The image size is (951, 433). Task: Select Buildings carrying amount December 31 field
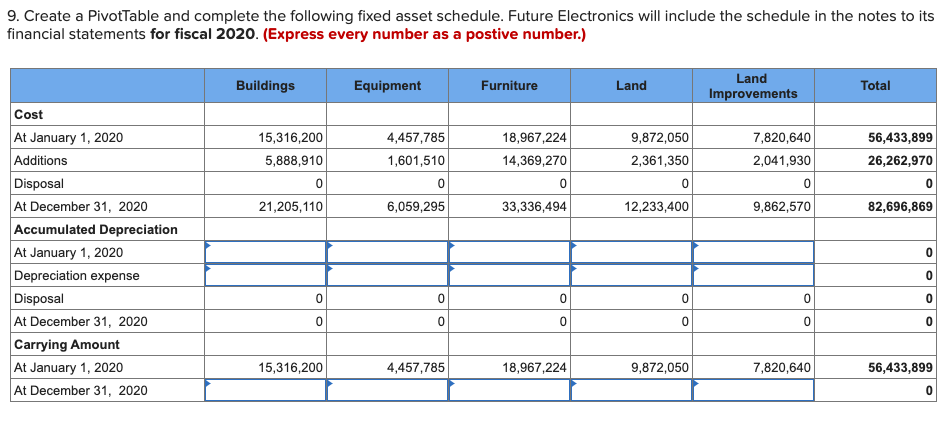(266, 390)
